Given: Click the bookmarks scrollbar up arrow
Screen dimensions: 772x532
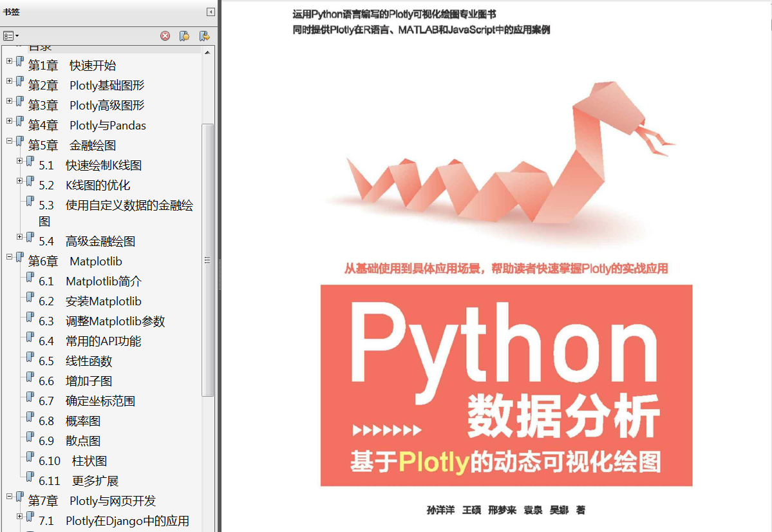Looking at the screenshot, I should 207,52.
